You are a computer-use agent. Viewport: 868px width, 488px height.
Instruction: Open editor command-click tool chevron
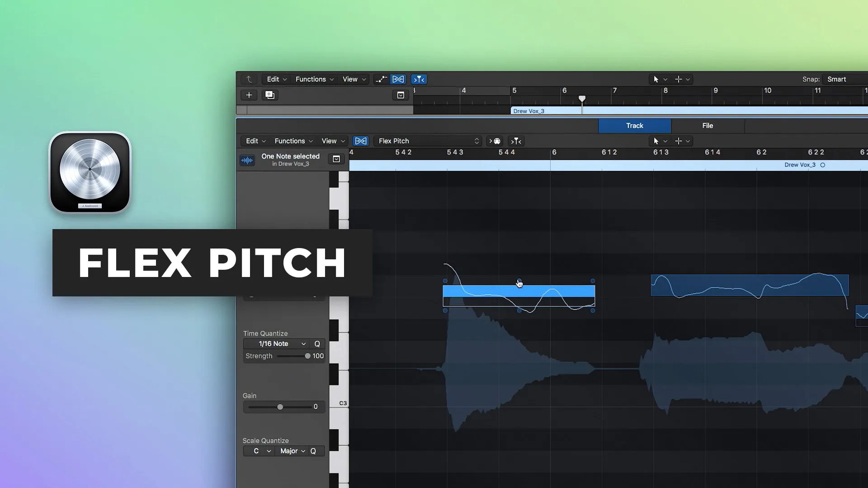pos(688,141)
